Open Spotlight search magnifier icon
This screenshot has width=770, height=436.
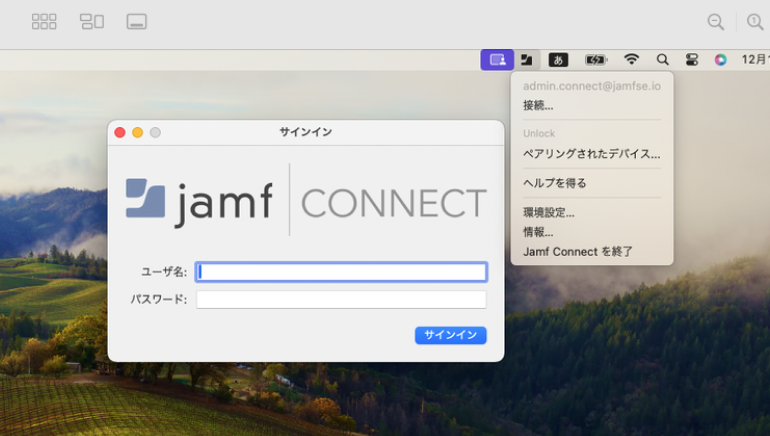click(x=662, y=60)
